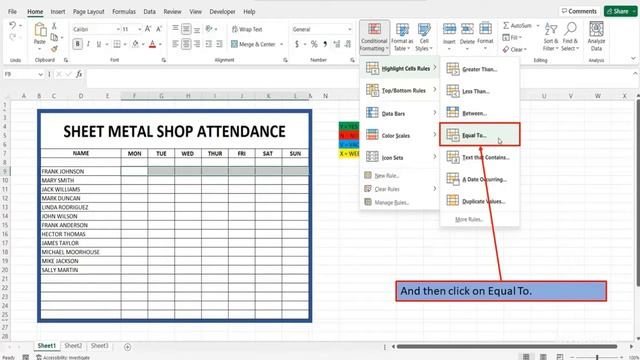Add a new sheet with plus icon
Viewport: 640px width, 360px height.
tap(127, 347)
